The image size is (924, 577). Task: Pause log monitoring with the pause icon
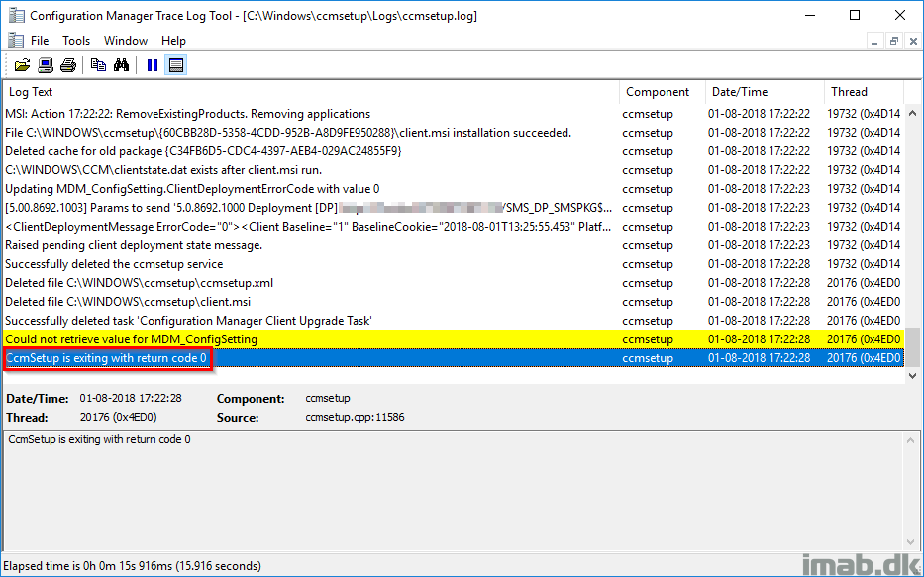153,65
